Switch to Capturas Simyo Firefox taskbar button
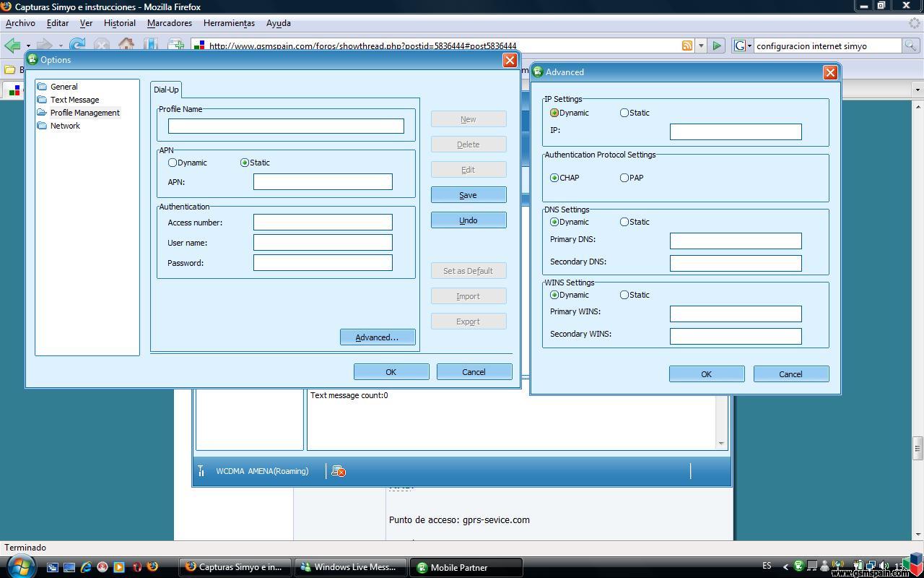Image resolution: width=924 pixels, height=578 pixels. pos(235,567)
